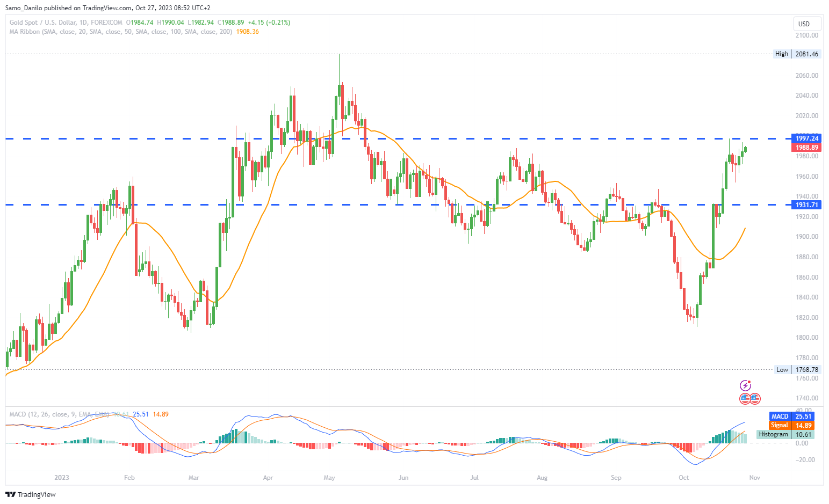Click the 2023 label on time axis
Screen dimensions: 829x504
[x=62, y=478]
